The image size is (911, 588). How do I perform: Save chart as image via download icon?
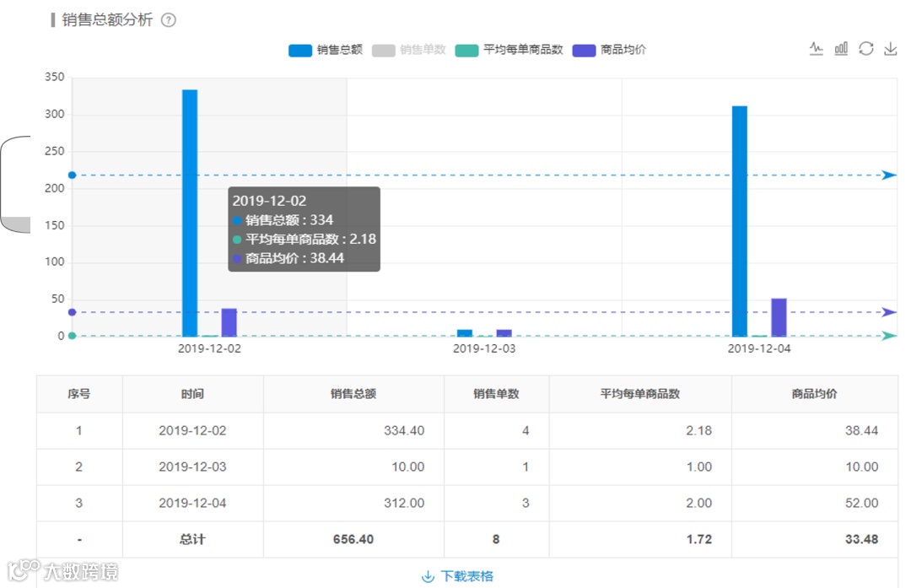(891, 49)
